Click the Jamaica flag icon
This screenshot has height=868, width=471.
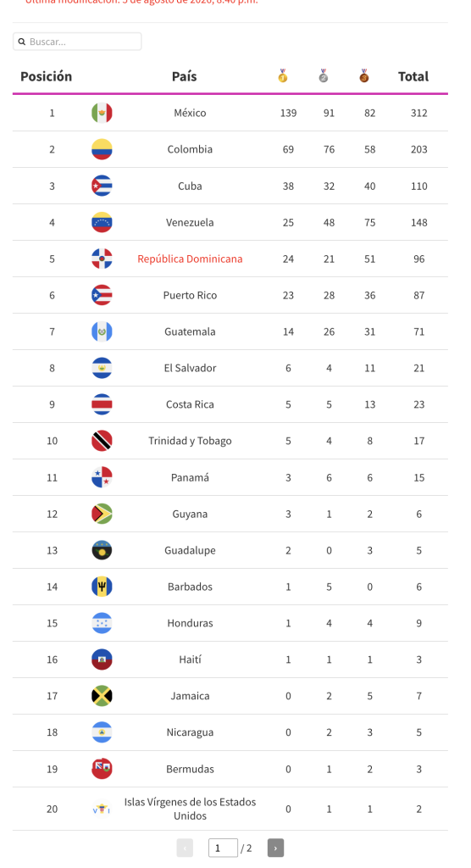coord(102,696)
